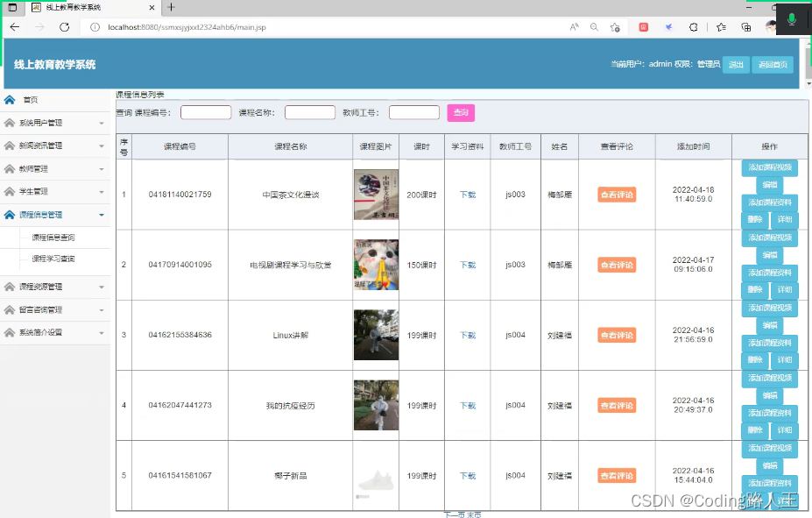
Task: Click the pink 查询 search button
Action: (460, 112)
